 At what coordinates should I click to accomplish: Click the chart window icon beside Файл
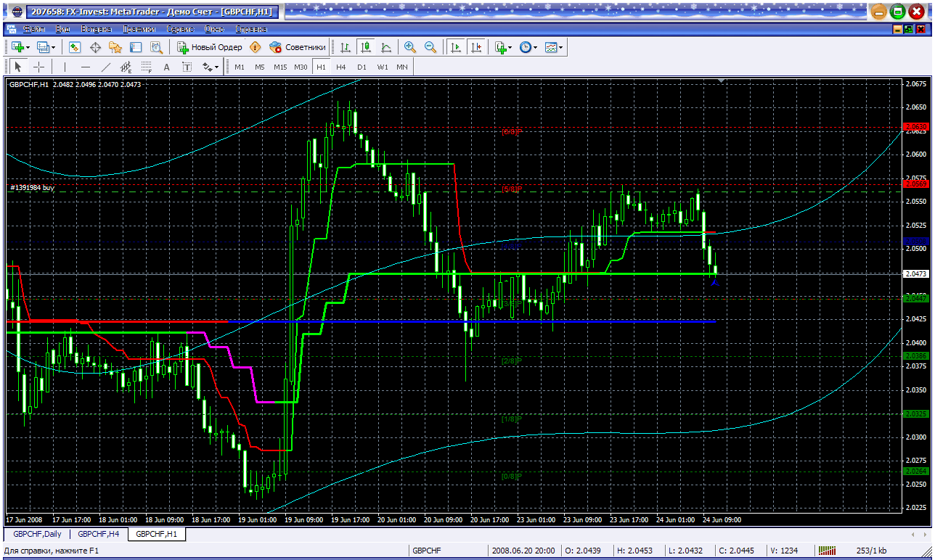pyautogui.click(x=12, y=29)
